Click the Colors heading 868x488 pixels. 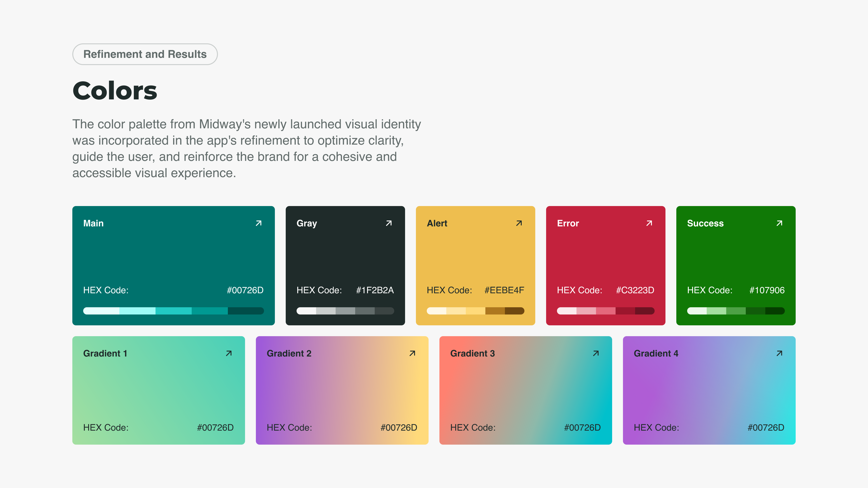(x=115, y=91)
